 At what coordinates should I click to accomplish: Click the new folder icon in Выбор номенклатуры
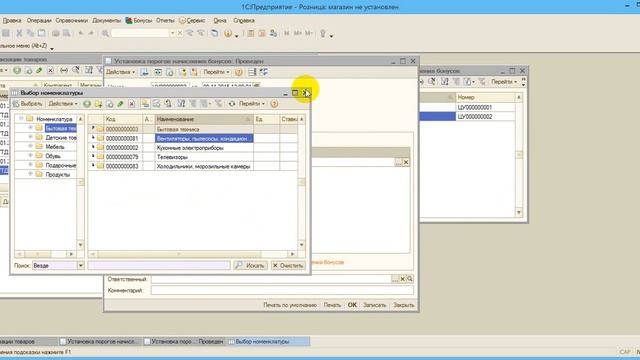[x=98, y=104]
